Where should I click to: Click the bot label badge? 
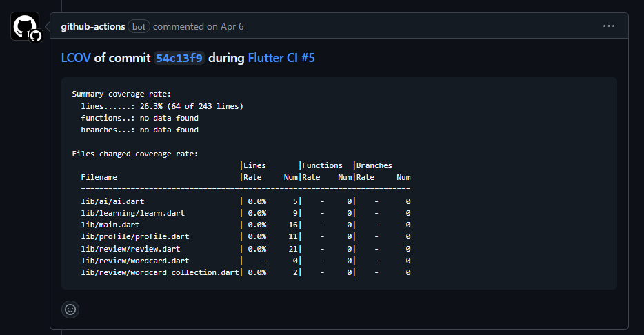[139, 27]
